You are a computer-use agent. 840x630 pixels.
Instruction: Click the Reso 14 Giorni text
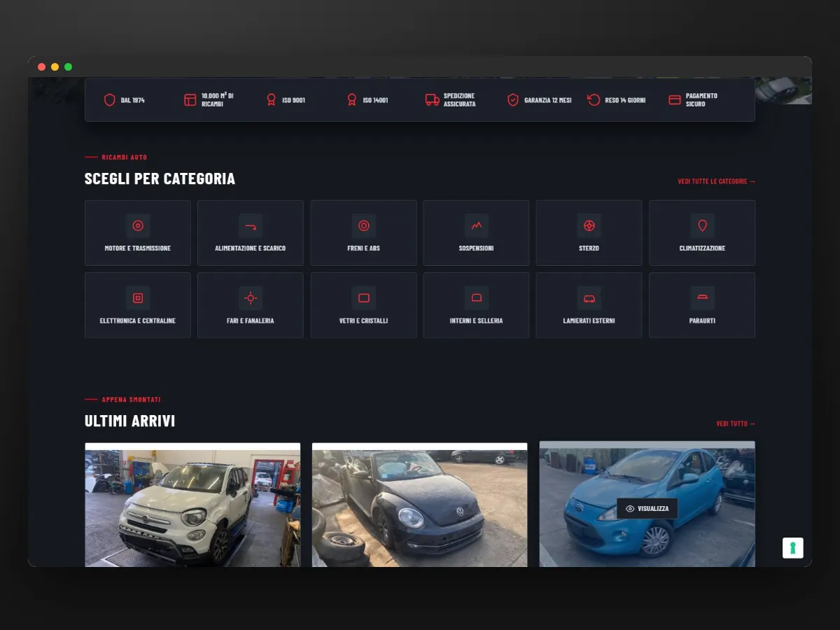pos(625,100)
